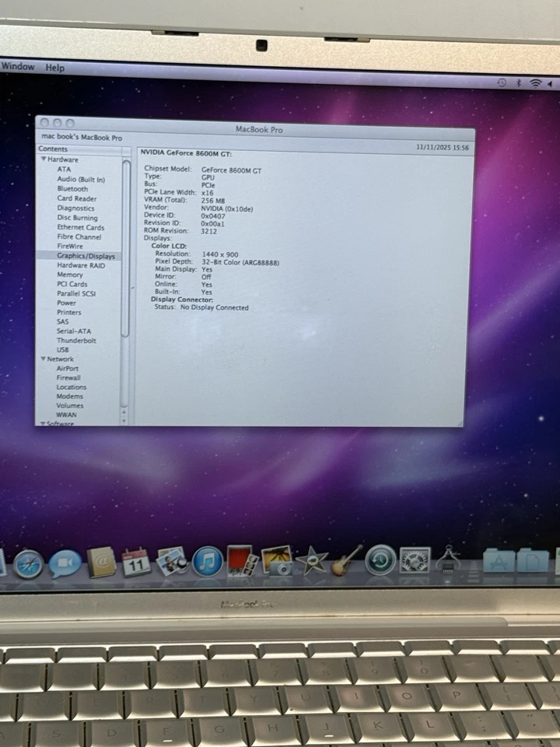Select Thunderbolt entry
The image size is (560, 747).
(76, 341)
